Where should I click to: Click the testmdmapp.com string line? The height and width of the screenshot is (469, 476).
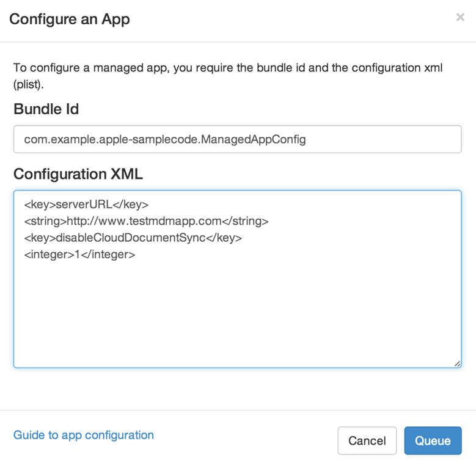(146, 221)
